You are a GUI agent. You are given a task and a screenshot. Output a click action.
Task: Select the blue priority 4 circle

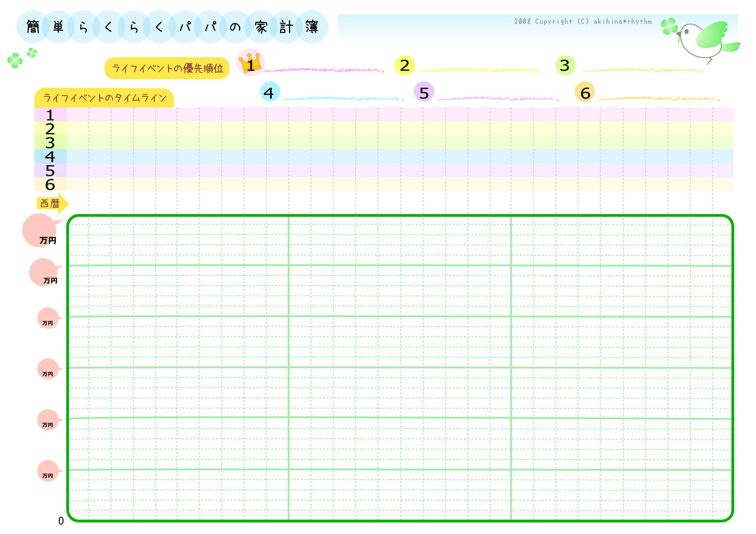tap(270, 92)
